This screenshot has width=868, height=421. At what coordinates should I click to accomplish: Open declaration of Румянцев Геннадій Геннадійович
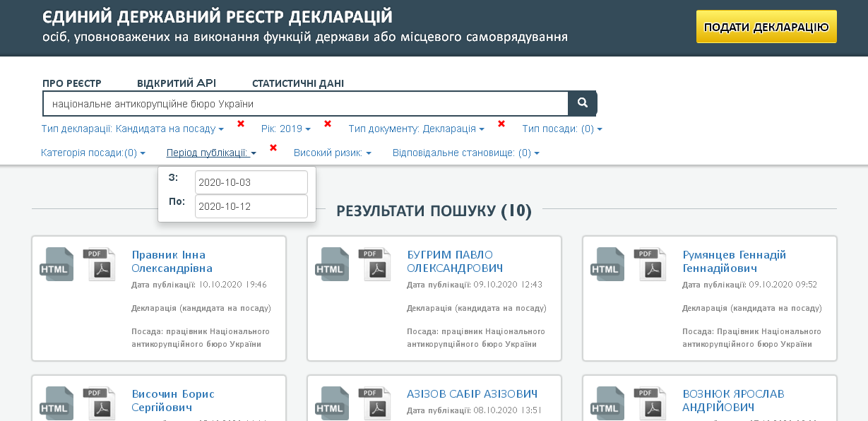point(735,261)
